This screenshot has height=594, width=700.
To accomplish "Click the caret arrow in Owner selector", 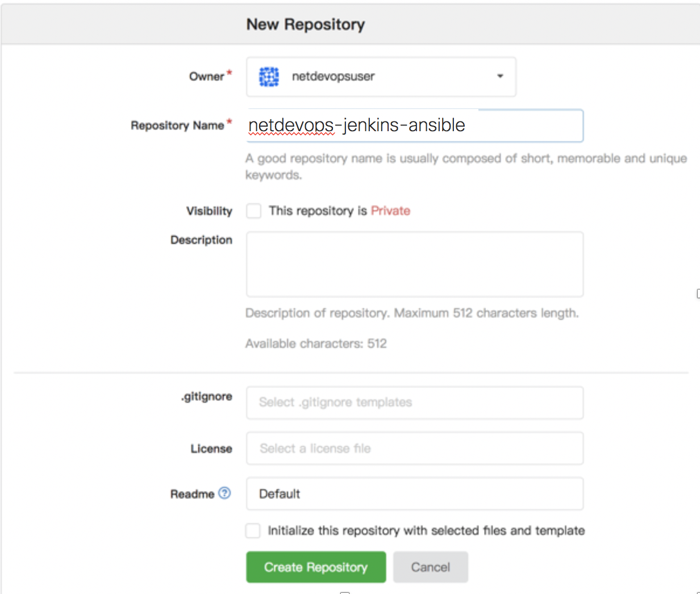I will tap(499, 77).
